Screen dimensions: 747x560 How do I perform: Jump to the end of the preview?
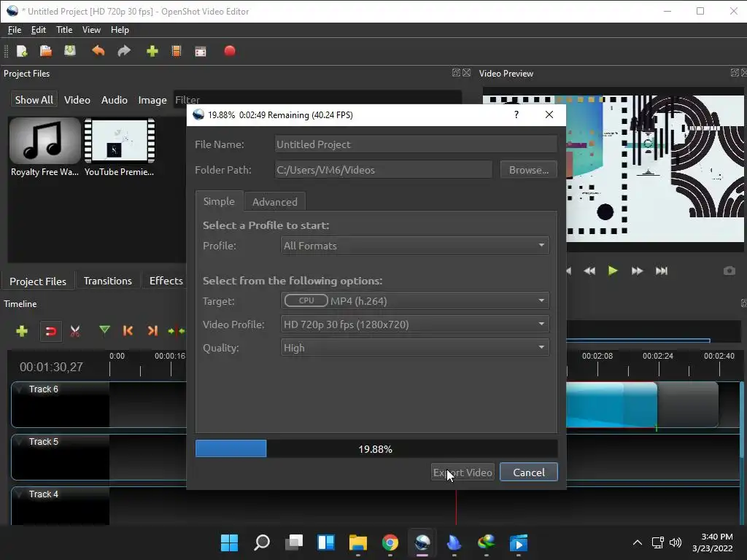661,271
